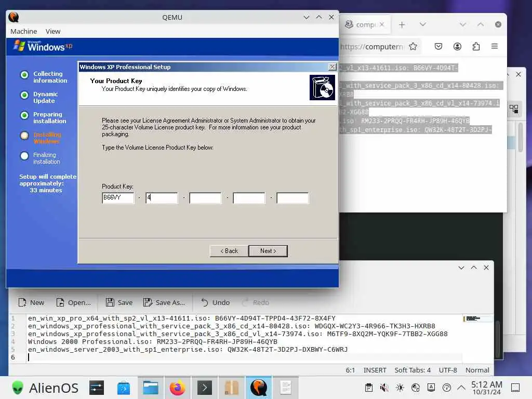
Task: Click the New document icon in editor
Action: 22,302
